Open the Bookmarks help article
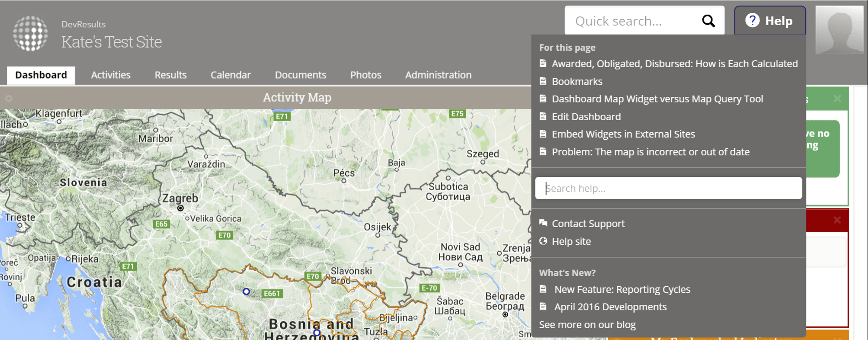This screenshot has height=340, width=868. 577,81
